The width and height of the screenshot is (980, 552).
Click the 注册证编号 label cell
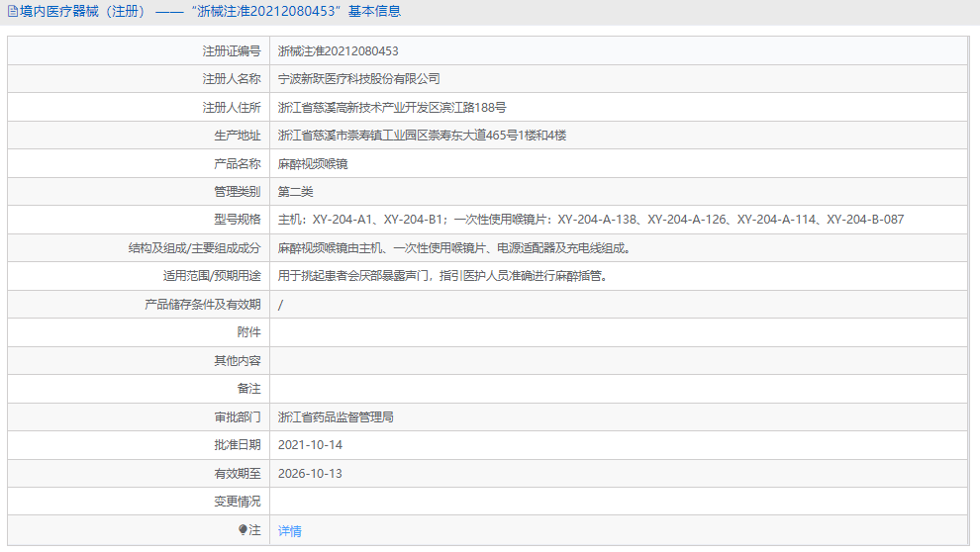point(139,51)
